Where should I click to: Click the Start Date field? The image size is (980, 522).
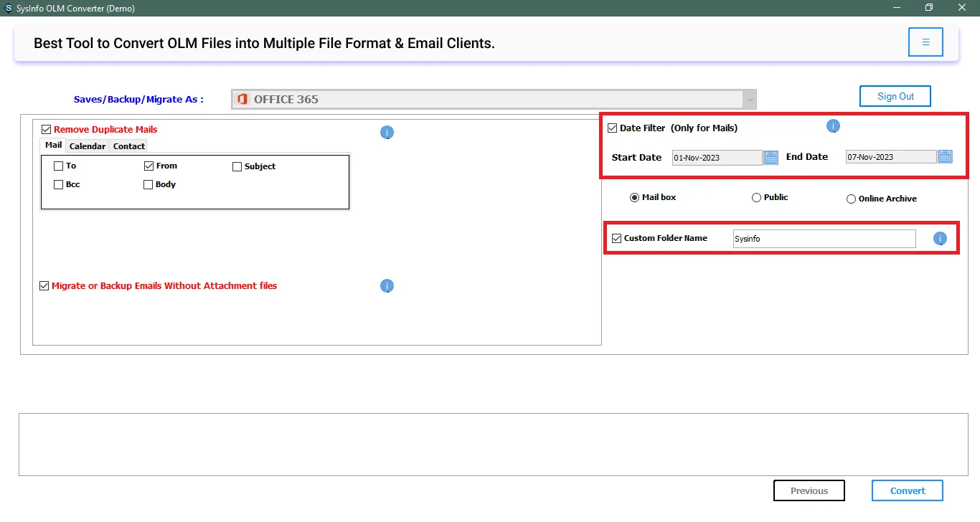(x=717, y=158)
